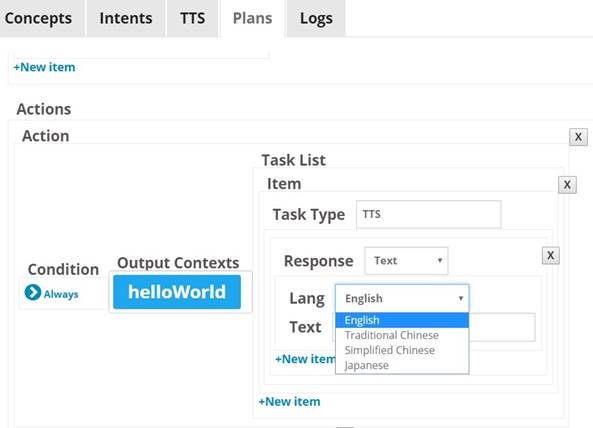Screen dimensions: 593x428
Task: Open the Logs tab
Action: pyautogui.click(x=316, y=18)
